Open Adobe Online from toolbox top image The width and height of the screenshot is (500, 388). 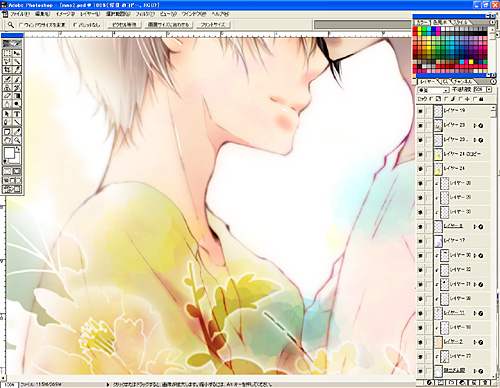pyautogui.click(x=12, y=44)
